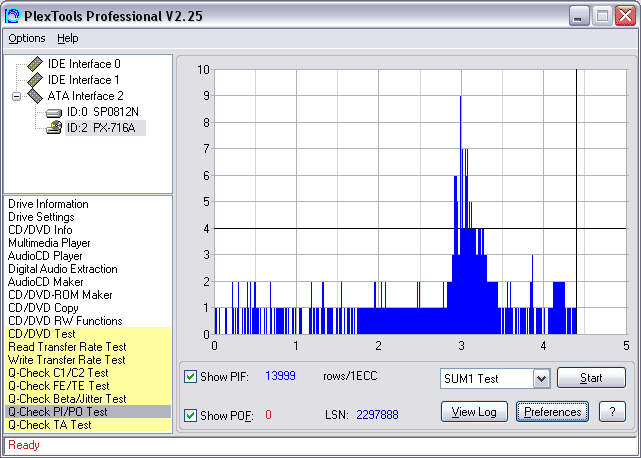The width and height of the screenshot is (641, 458).
Task: Open the Preferences button
Action: [552, 412]
